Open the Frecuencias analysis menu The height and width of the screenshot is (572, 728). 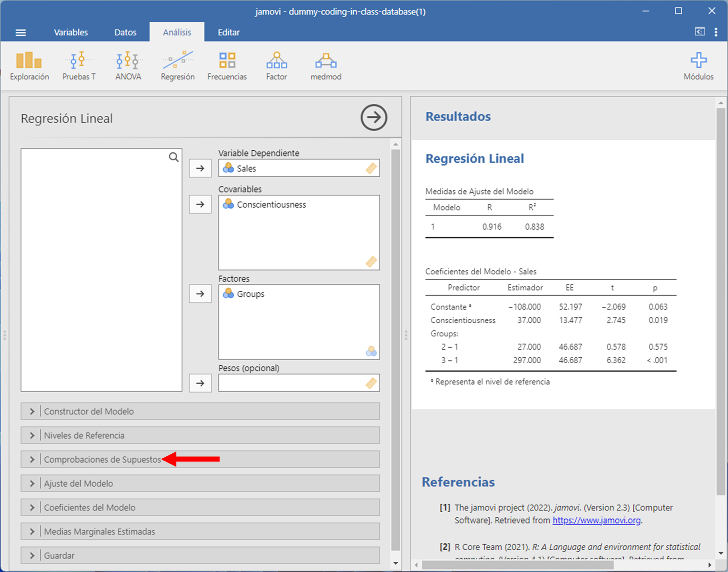227,66
